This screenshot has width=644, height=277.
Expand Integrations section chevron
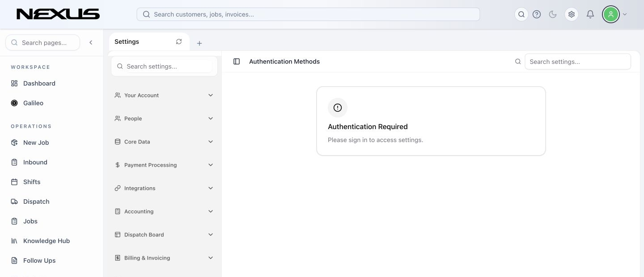(211, 188)
